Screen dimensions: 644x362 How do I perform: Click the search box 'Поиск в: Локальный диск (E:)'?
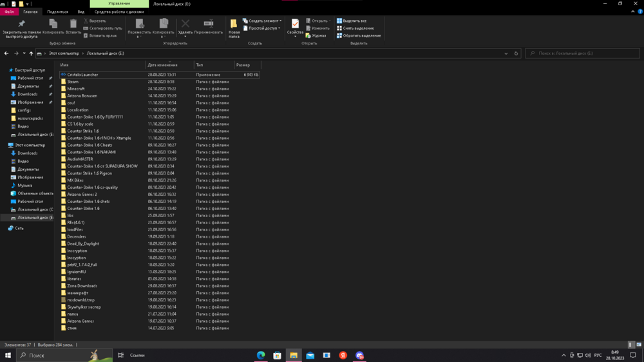click(582, 53)
